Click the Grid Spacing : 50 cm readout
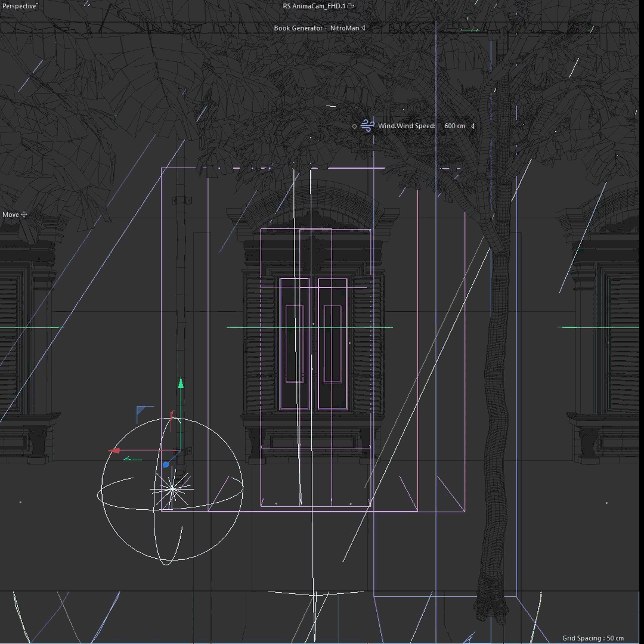 click(593, 638)
